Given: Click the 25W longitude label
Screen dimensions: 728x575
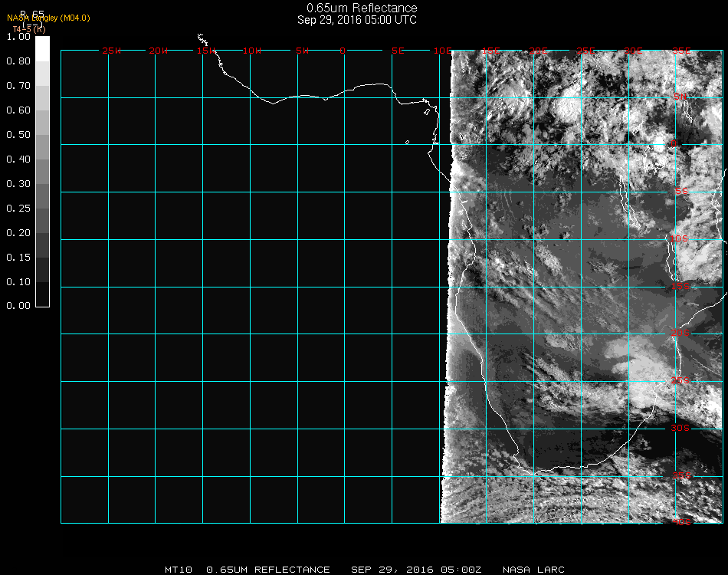Looking at the screenshot, I should [x=111, y=51].
